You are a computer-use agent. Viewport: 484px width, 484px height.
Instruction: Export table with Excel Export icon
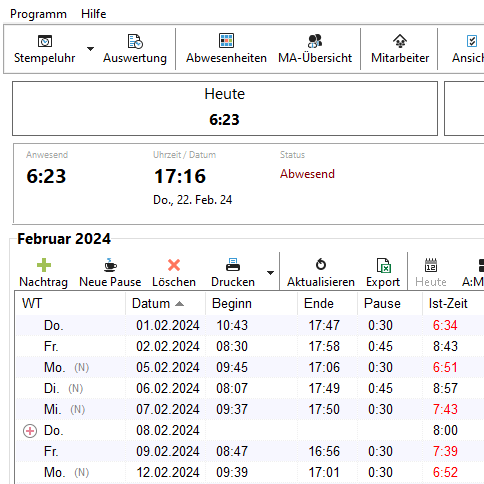(x=383, y=266)
